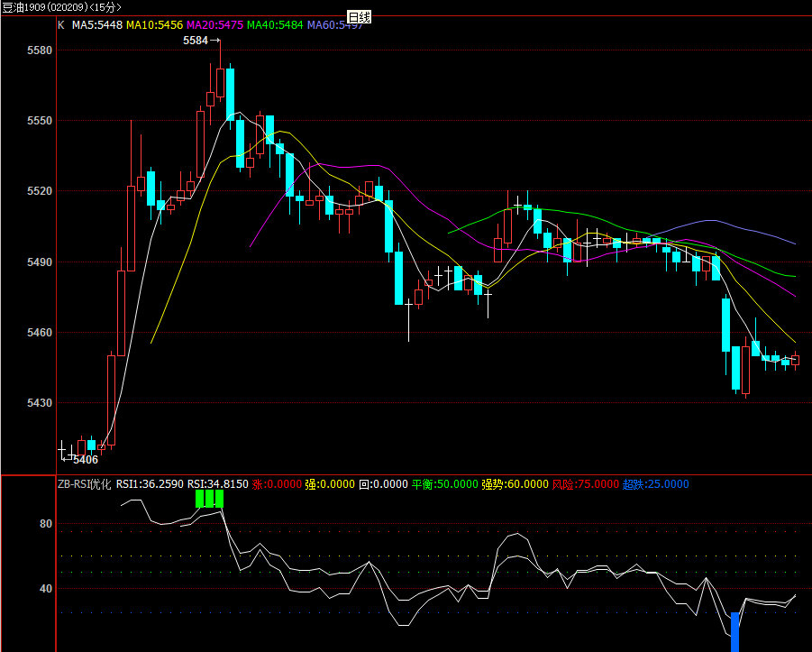Open the ZB-RSI优化 indicator name
Image resolution: width=812 pixels, height=652 pixels.
[x=85, y=484]
